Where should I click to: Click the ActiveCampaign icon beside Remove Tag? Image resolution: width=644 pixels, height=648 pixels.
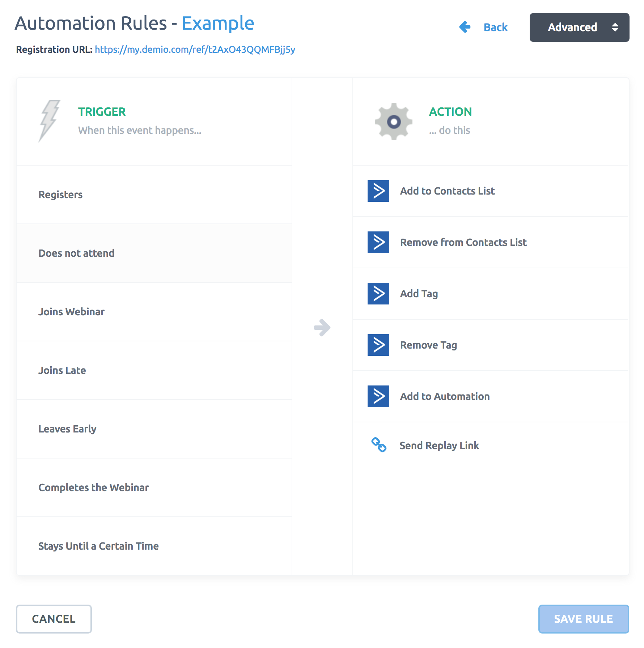point(378,345)
